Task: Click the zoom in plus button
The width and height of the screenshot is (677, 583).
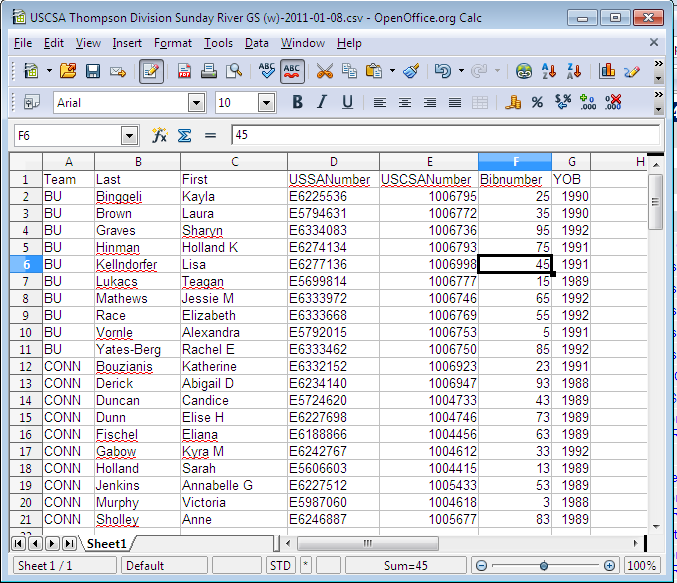Action: (609, 566)
